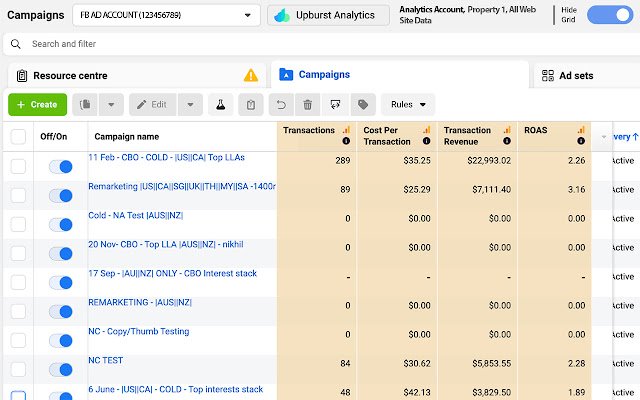Click the Transactions column chart icon

(x=346, y=130)
